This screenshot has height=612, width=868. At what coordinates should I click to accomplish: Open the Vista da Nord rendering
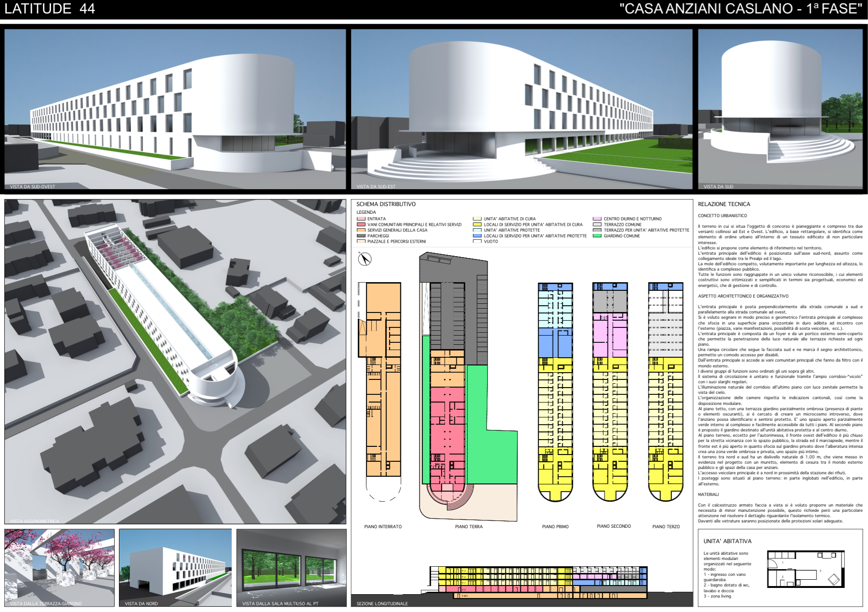[175, 568]
